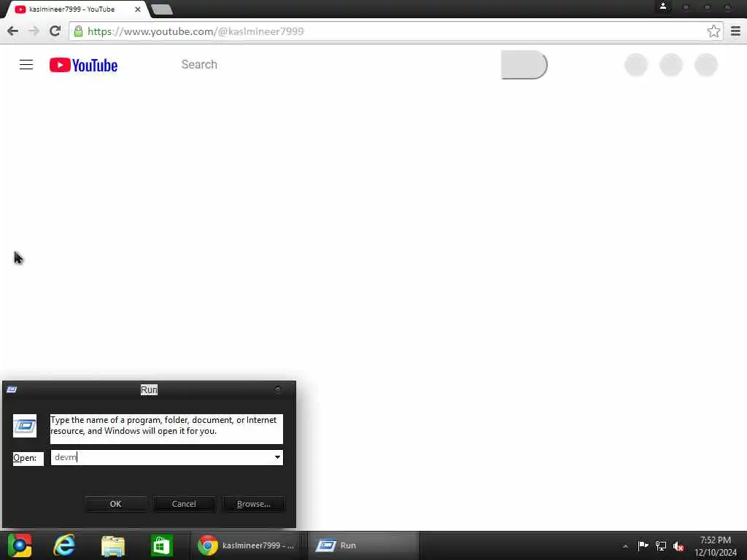Screen dimensions: 747x560
Task: Close the Run dialog
Action: coord(278,389)
